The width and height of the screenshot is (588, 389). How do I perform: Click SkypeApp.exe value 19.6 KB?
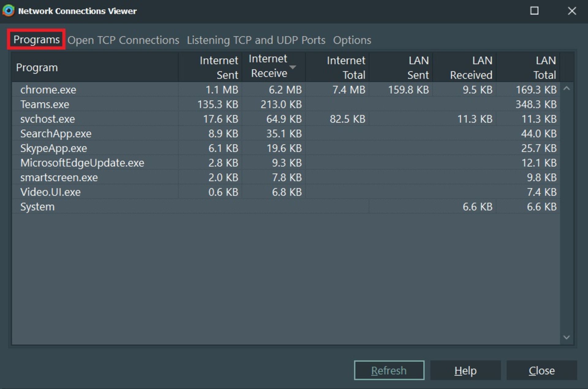[284, 148]
